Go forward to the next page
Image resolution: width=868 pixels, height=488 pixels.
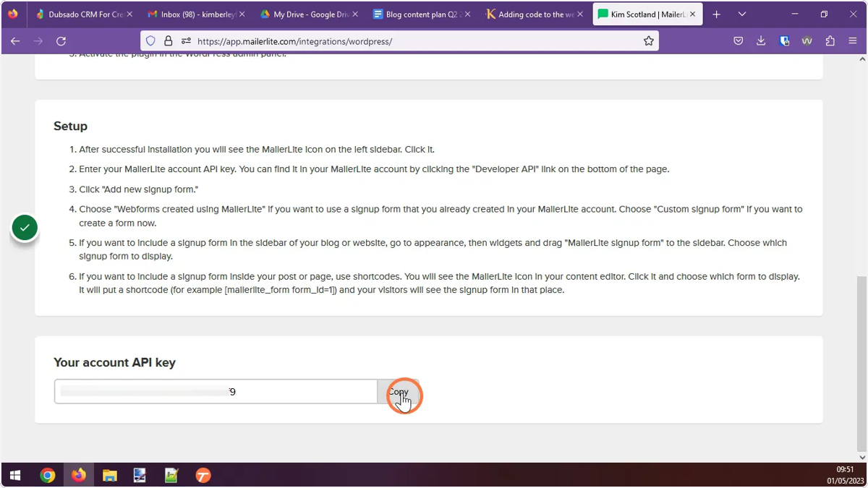(38, 41)
